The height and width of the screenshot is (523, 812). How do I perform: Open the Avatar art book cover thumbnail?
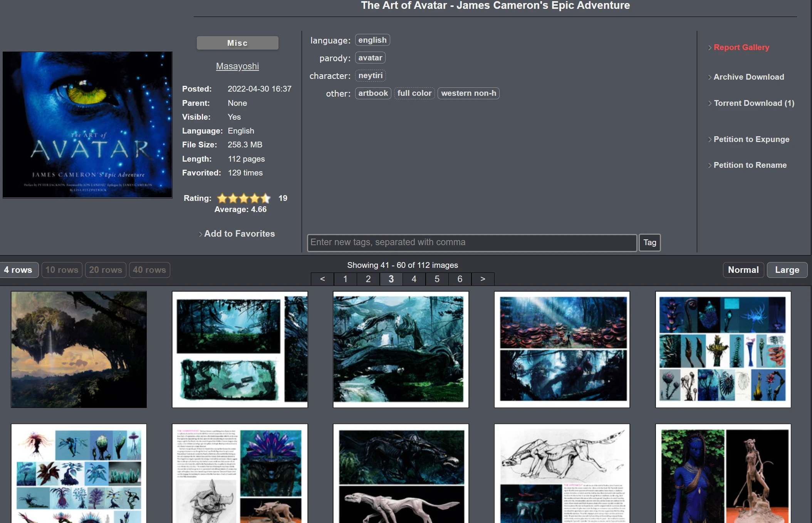pos(87,125)
